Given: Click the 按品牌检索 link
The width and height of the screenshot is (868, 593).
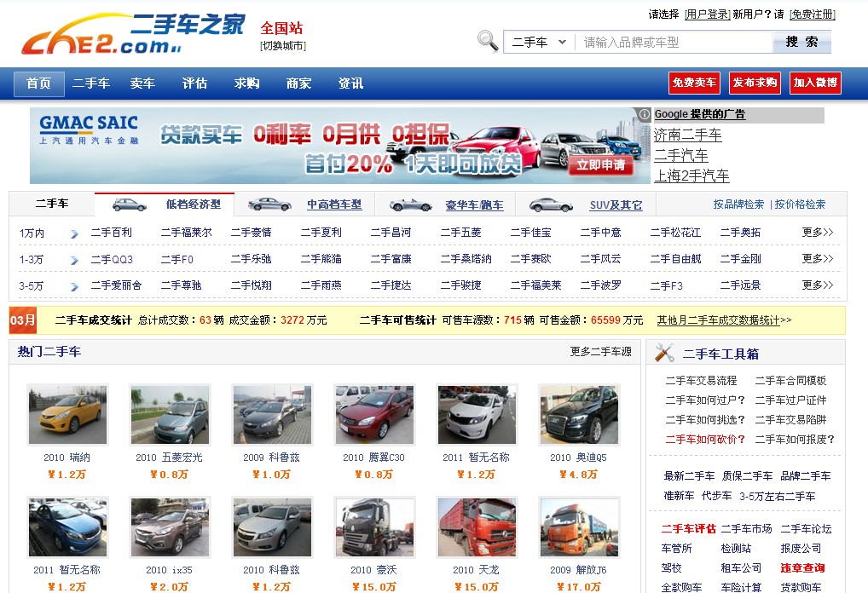Looking at the screenshot, I should pos(738,204).
